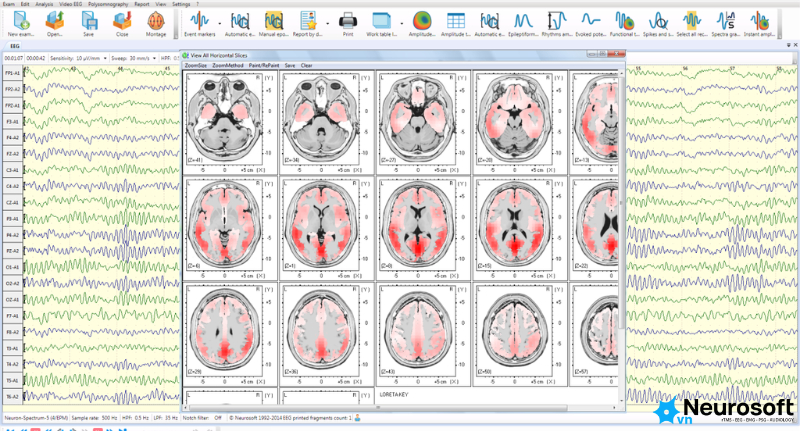Open Spectra graphs tool
The height and width of the screenshot is (431, 800).
(726, 24)
